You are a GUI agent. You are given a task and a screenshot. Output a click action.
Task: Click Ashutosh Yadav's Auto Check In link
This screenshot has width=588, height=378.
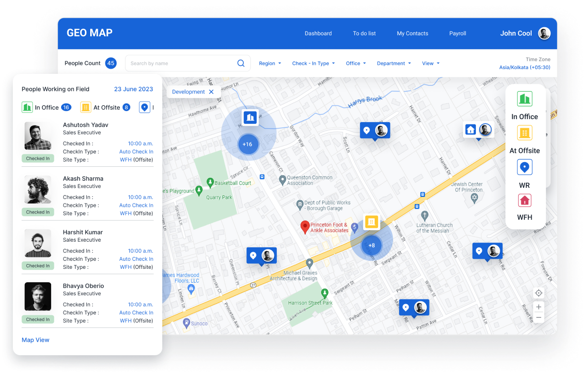[136, 152]
